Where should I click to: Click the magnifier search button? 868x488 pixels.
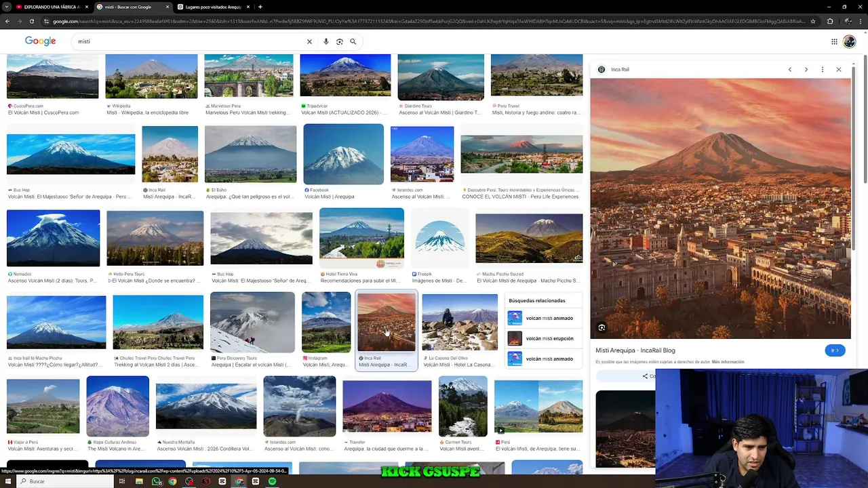pyautogui.click(x=353, y=41)
